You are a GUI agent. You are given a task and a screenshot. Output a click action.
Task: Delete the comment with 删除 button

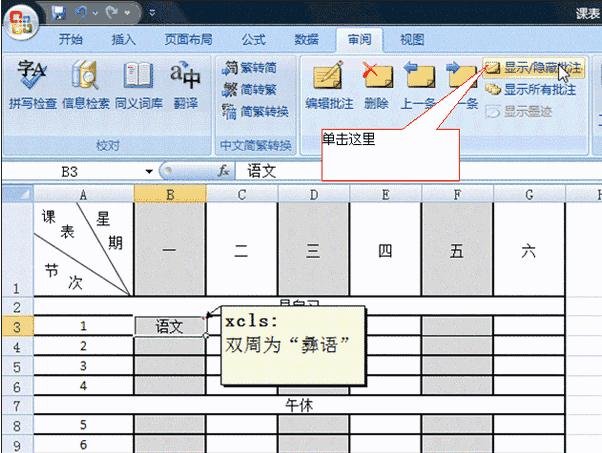coord(377,84)
